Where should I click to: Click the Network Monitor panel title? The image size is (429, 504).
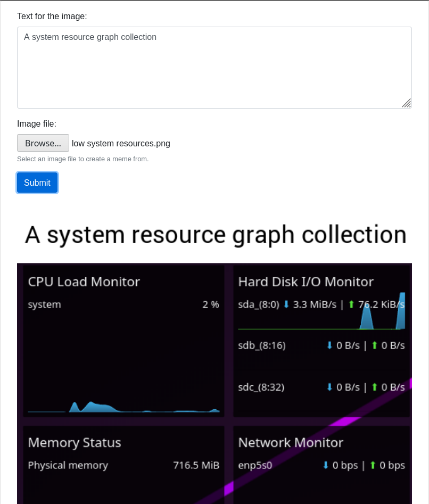pos(291,443)
